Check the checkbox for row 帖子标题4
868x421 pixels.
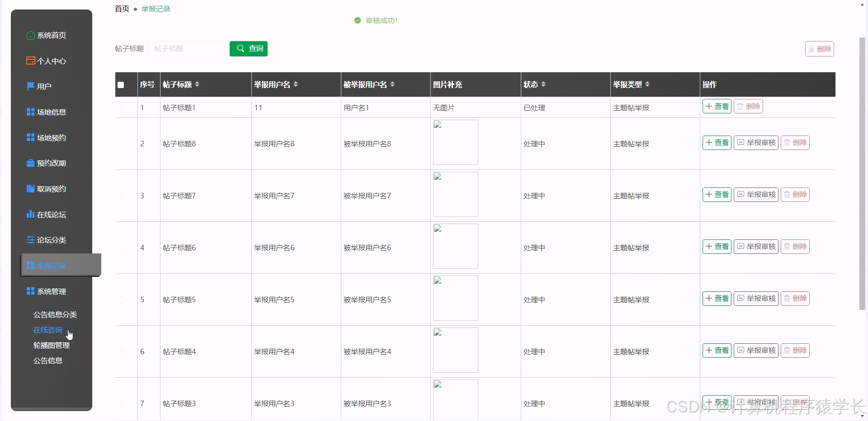coord(121,351)
